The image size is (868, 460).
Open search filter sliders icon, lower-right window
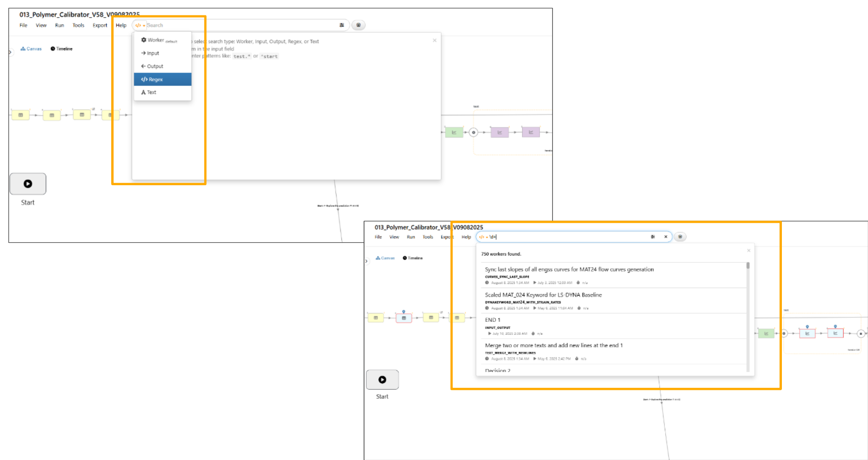click(x=653, y=237)
